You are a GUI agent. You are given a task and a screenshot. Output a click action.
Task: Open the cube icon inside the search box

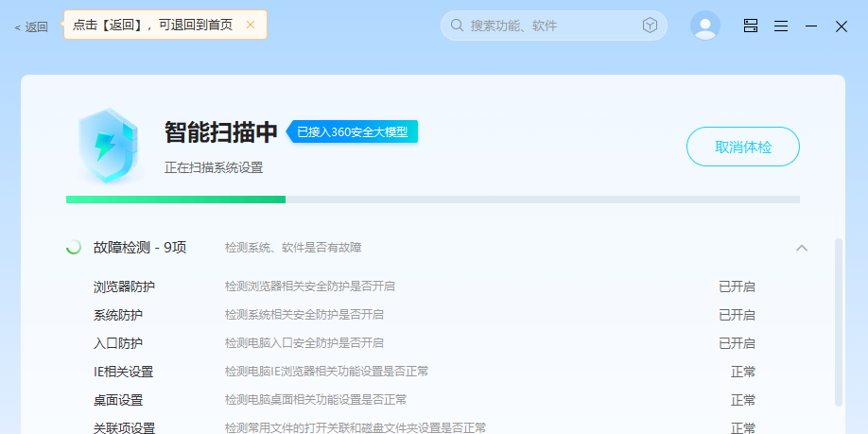point(650,26)
